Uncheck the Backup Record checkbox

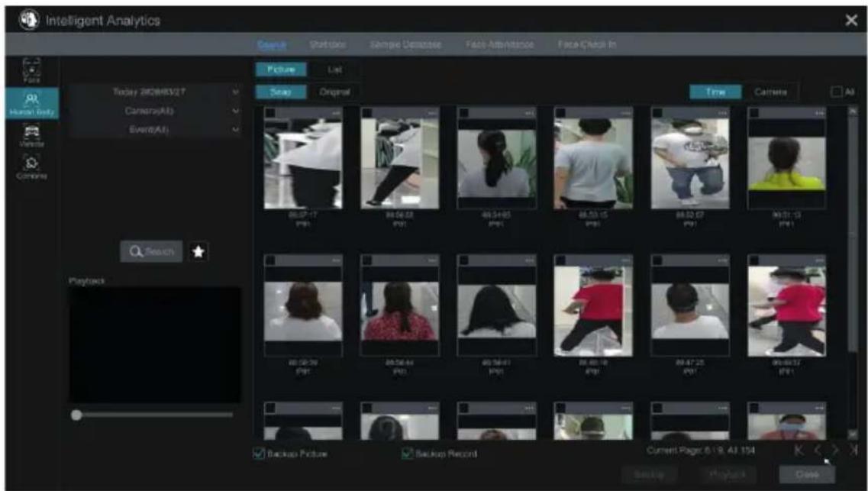[x=408, y=454]
